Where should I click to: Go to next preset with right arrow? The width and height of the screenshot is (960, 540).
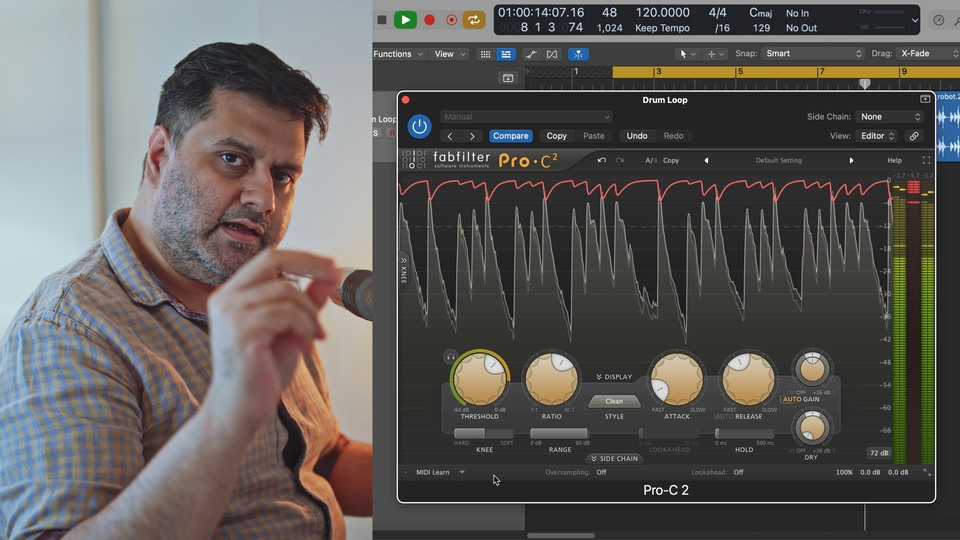pos(852,160)
